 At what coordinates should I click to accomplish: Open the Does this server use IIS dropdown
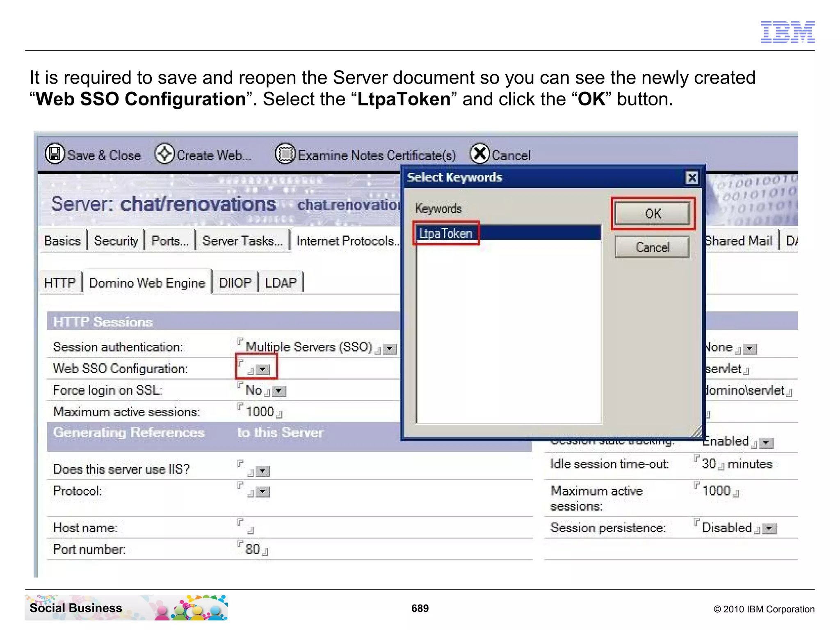point(262,471)
